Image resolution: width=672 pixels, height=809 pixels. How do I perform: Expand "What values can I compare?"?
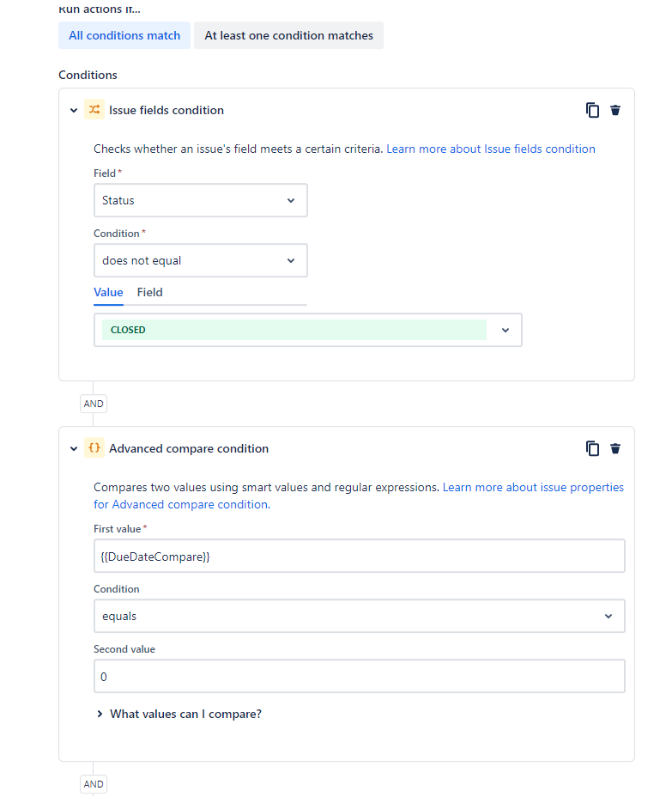pyautogui.click(x=179, y=714)
